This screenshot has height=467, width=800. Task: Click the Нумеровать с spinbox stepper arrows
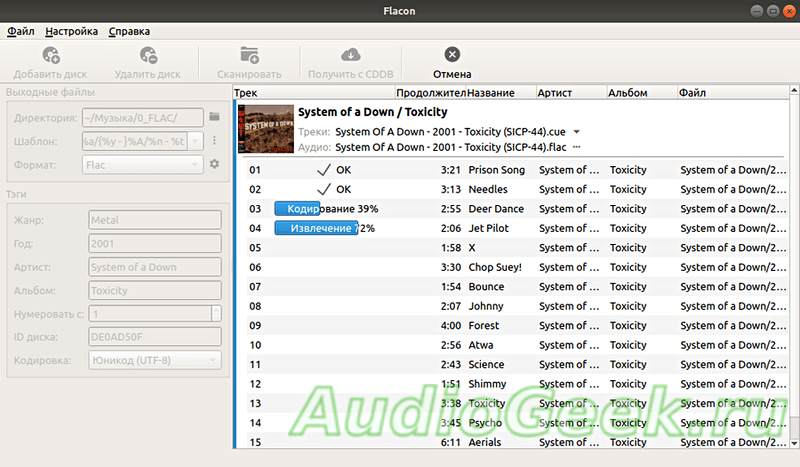(x=216, y=313)
